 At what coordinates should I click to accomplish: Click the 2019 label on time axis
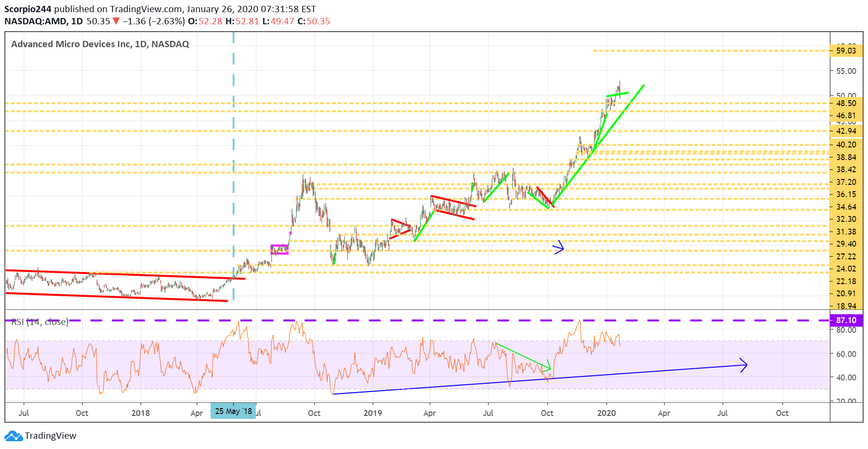coord(373,413)
